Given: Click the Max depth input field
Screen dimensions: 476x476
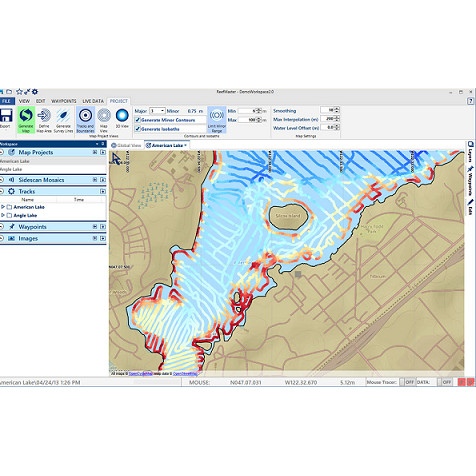Looking at the screenshot, I should point(247,120).
